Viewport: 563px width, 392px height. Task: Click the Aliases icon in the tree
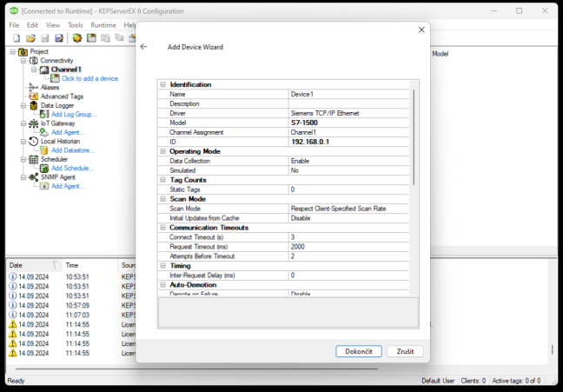33,87
